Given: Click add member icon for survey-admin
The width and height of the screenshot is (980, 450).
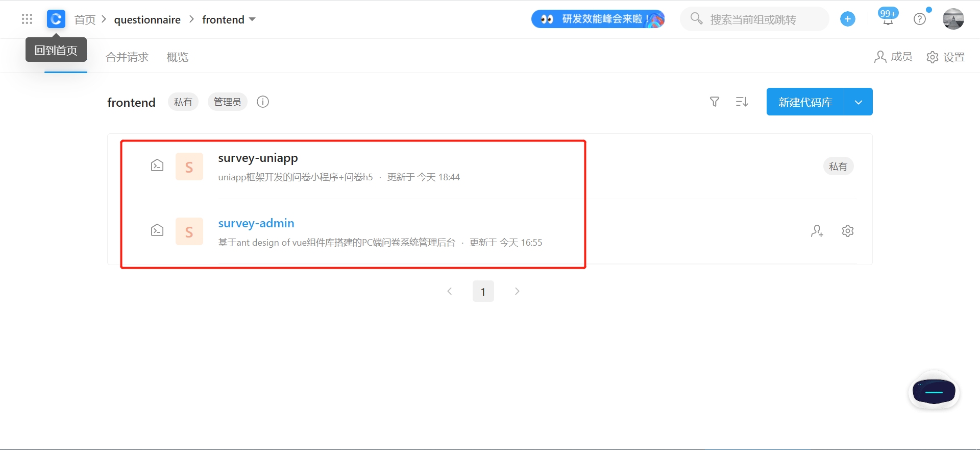Looking at the screenshot, I should coord(817,231).
